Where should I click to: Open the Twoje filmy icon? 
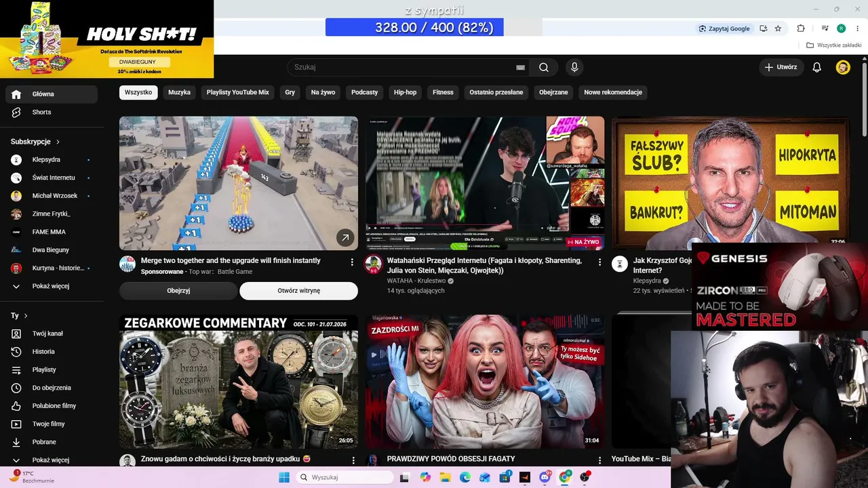pyautogui.click(x=16, y=424)
